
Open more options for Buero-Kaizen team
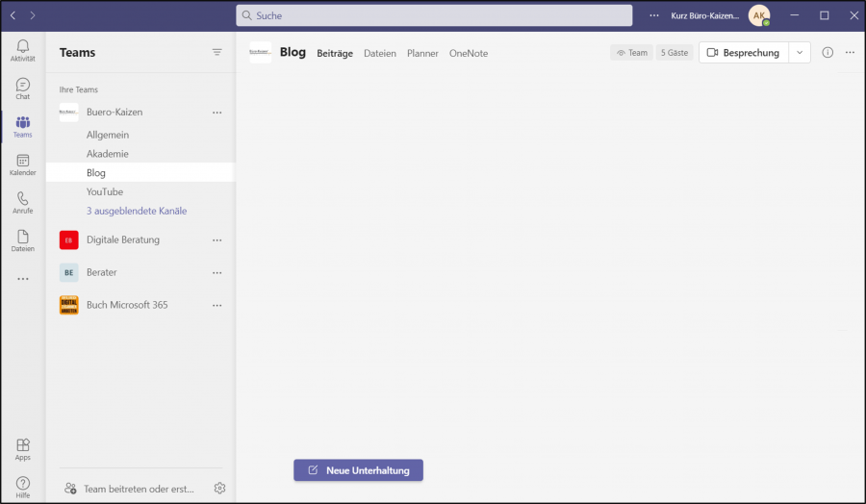point(217,113)
